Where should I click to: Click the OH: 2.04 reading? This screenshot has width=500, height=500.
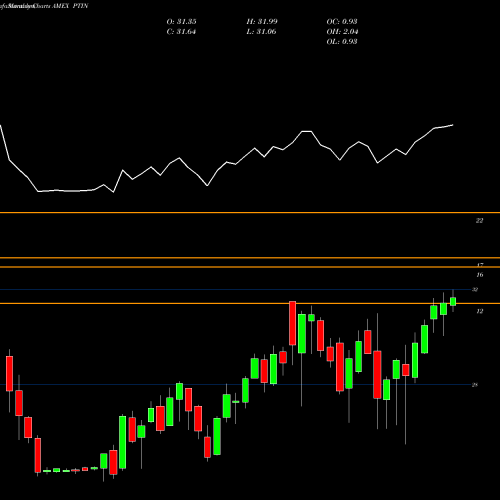[x=342, y=32]
